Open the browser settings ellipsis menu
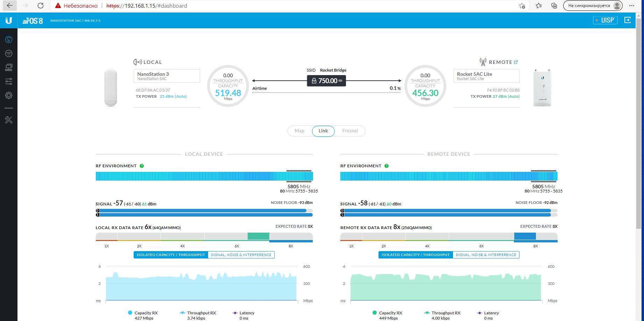Viewport: 644px width, 321px height. pos(632,6)
